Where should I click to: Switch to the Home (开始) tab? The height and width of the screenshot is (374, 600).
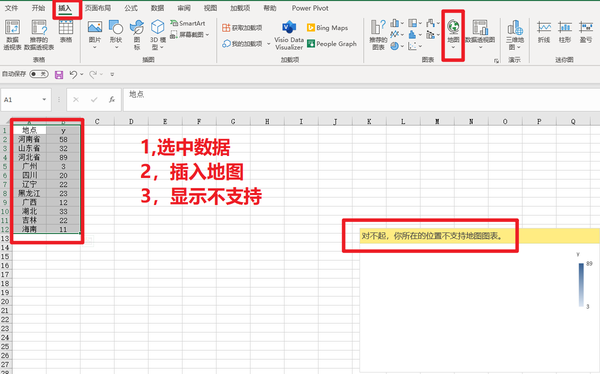click(x=38, y=8)
